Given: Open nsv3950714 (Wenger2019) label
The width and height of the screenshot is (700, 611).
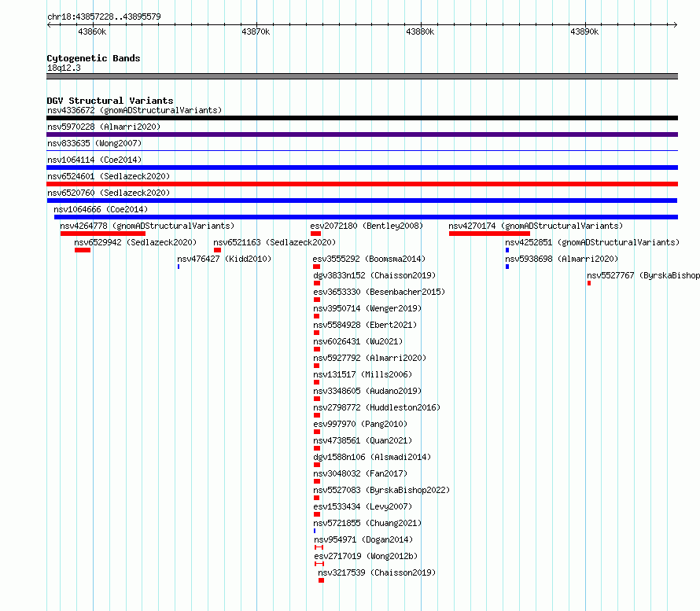Looking at the screenshot, I should pyautogui.click(x=367, y=308).
